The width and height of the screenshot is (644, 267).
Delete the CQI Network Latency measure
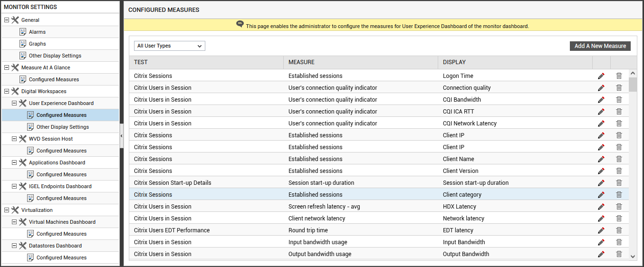click(x=619, y=123)
